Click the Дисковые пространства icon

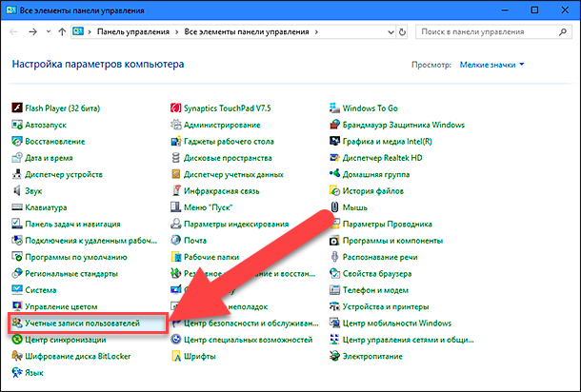[175, 158]
